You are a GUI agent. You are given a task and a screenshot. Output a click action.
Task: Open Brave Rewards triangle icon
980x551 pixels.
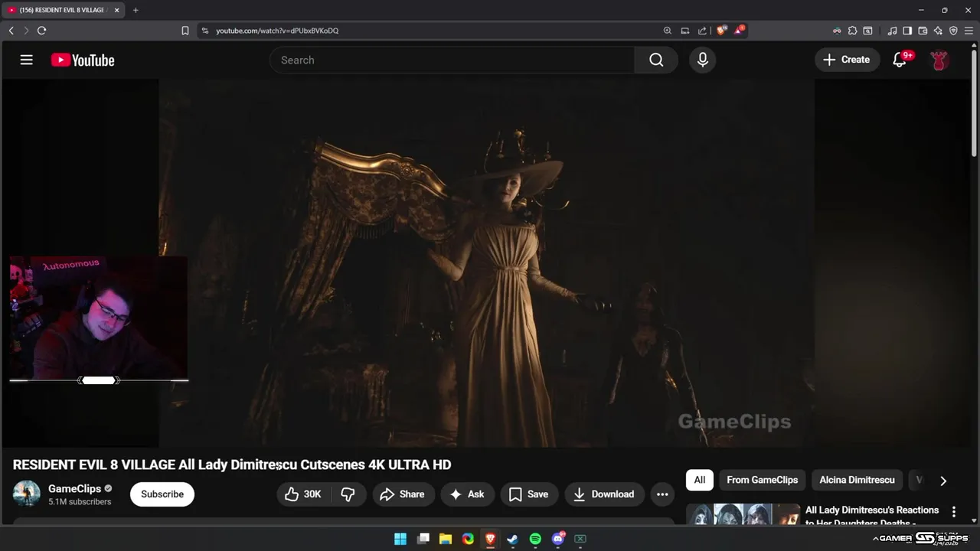[739, 31]
